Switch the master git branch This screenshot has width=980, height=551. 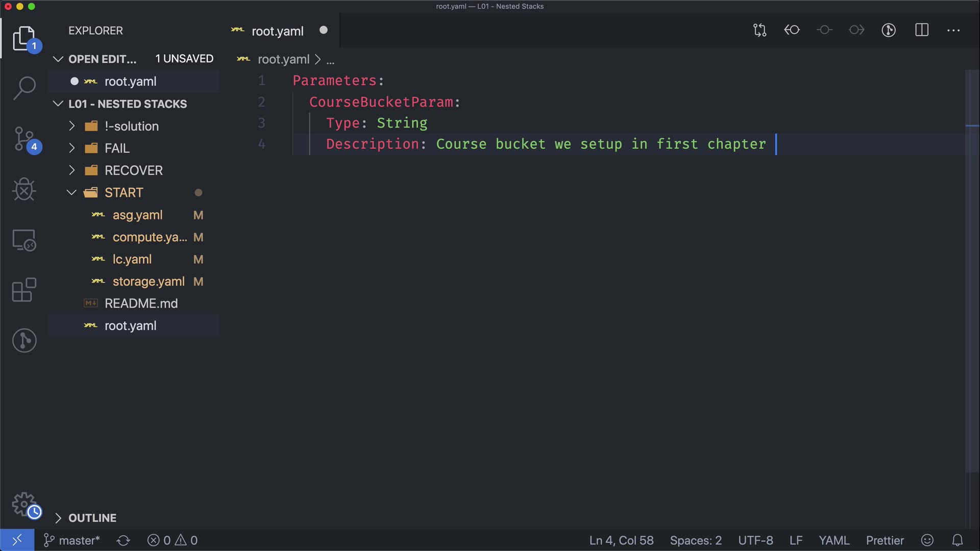(72, 540)
